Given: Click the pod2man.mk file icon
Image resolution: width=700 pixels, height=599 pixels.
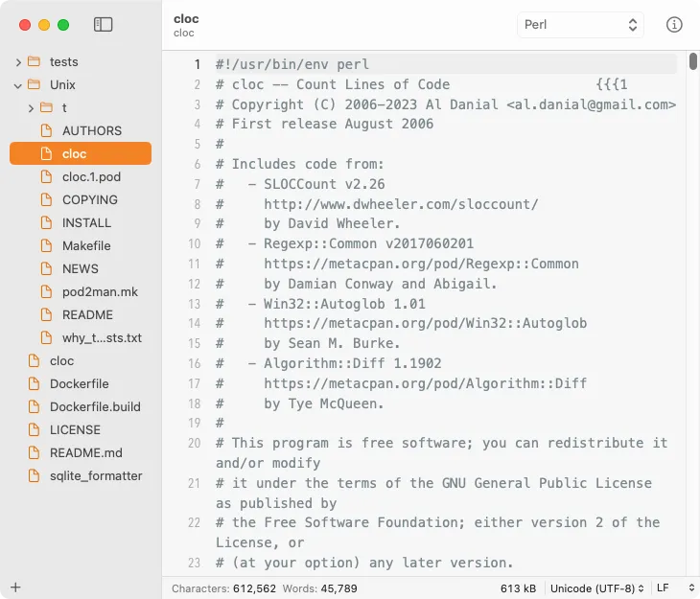Looking at the screenshot, I should coord(46,291).
